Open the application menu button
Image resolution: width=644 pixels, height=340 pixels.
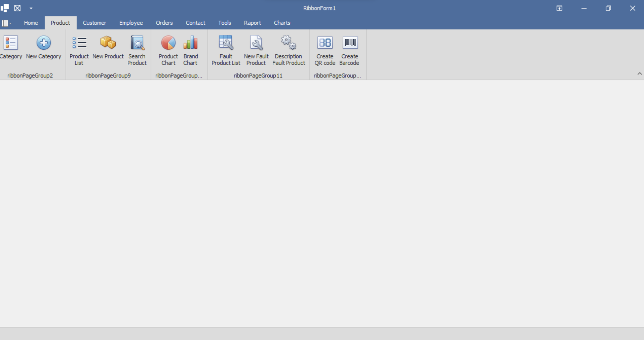click(x=6, y=23)
